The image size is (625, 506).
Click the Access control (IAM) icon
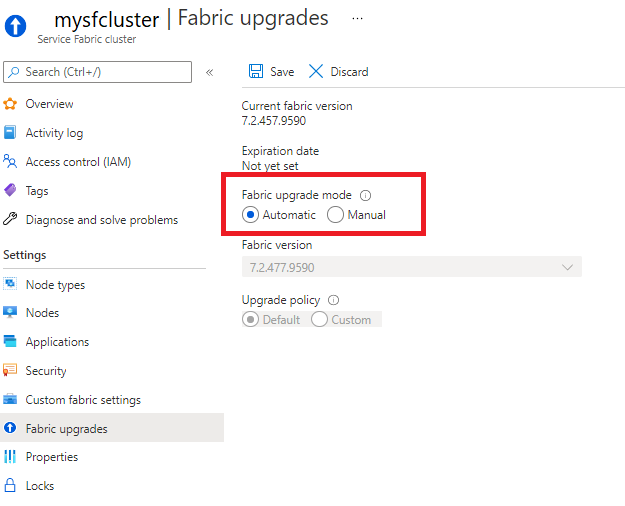(x=10, y=162)
